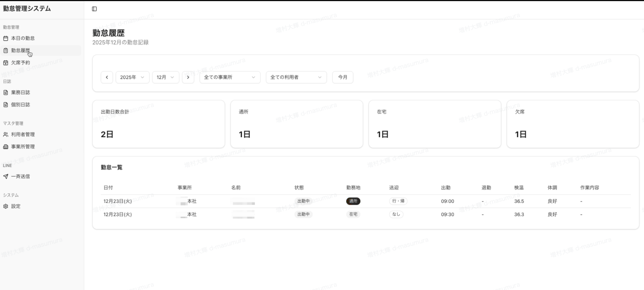
Task: Open 業務日誌 using its document icon
Action: coord(6,92)
